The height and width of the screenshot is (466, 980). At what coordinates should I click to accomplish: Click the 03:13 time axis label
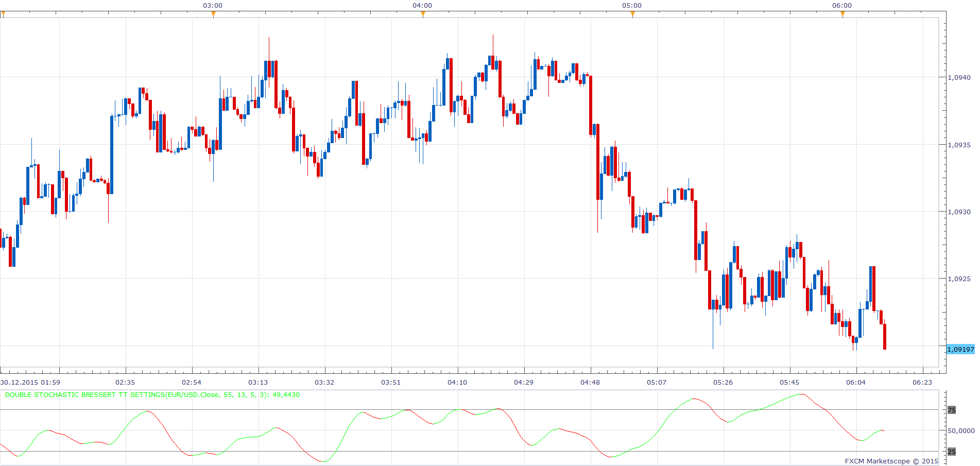pyautogui.click(x=258, y=382)
